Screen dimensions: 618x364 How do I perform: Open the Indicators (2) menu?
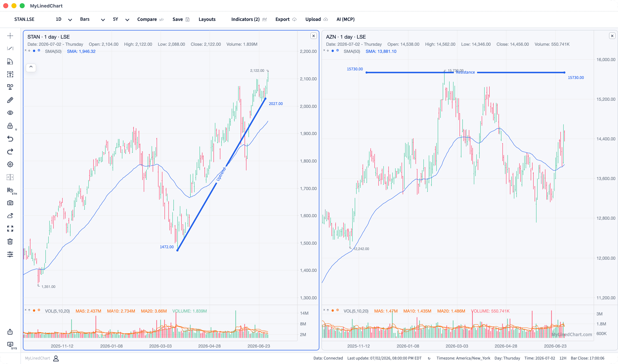[x=249, y=19]
